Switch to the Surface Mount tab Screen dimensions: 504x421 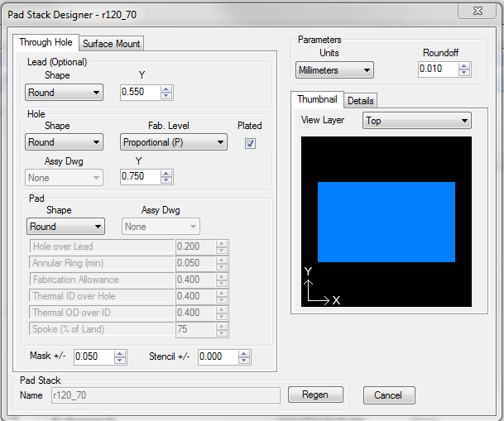pyautogui.click(x=112, y=43)
